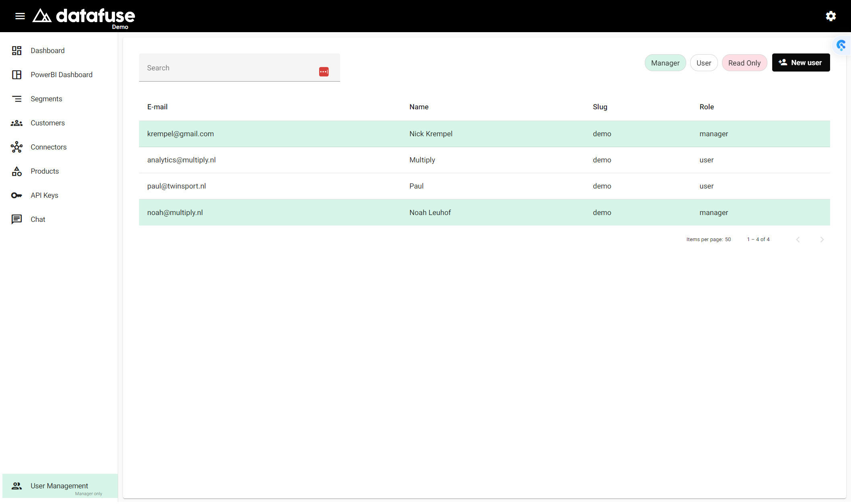Sort by Slug column header
Viewport: 851px width, 504px height.
pos(600,107)
